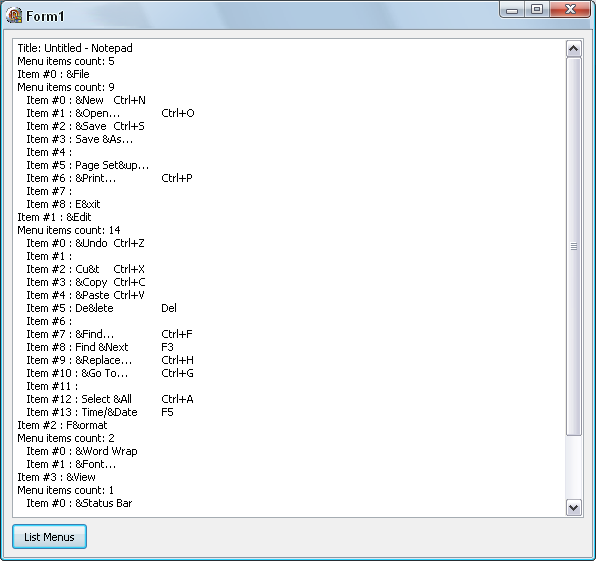Click the List Menus button
The width and height of the screenshot is (596, 561).
point(49,536)
